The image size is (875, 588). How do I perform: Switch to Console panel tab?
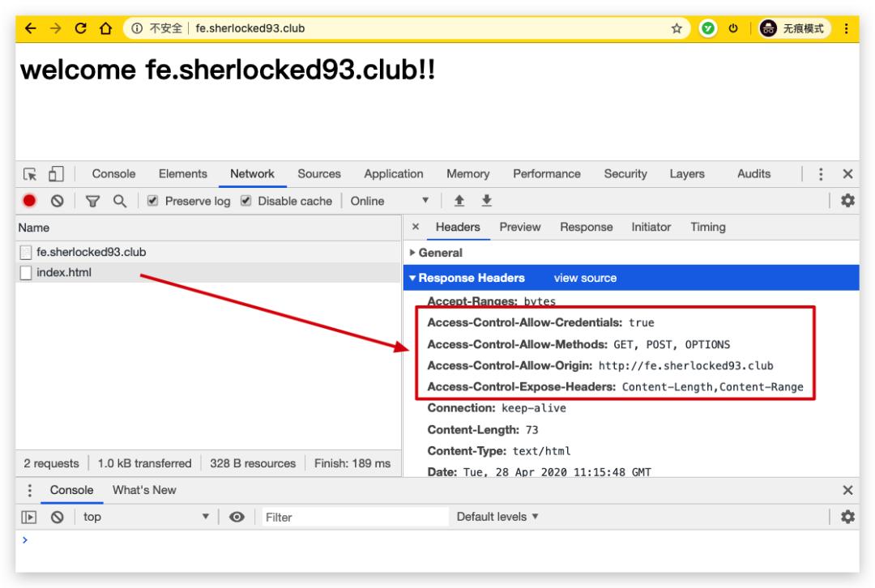[x=114, y=174]
